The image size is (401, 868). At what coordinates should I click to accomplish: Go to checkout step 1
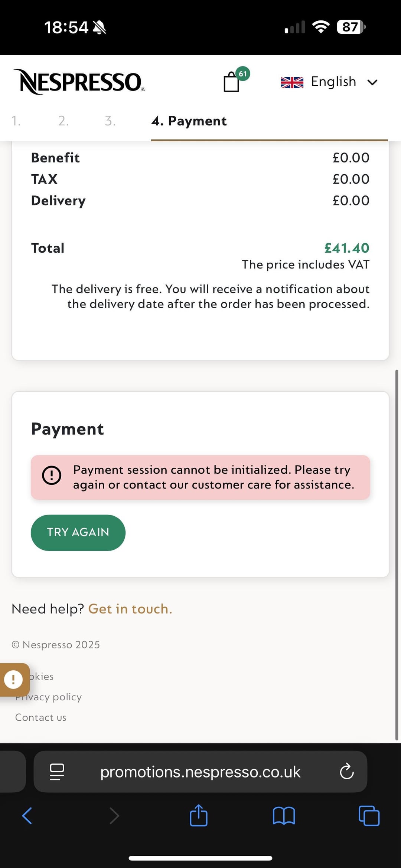[x=16, y=121]
